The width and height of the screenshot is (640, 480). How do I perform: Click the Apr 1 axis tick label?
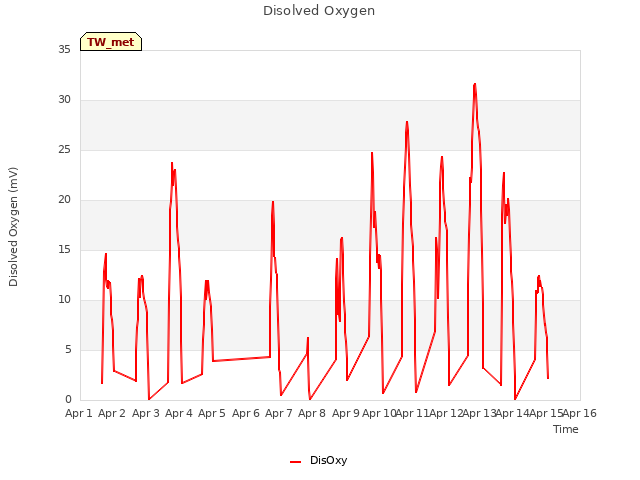[79, 413]
